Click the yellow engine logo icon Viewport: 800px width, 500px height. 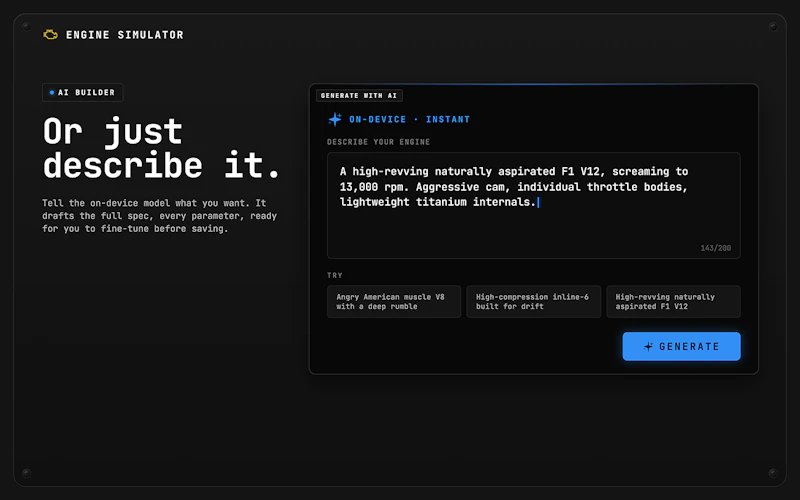pyautogui.click(x=50, y=35)
